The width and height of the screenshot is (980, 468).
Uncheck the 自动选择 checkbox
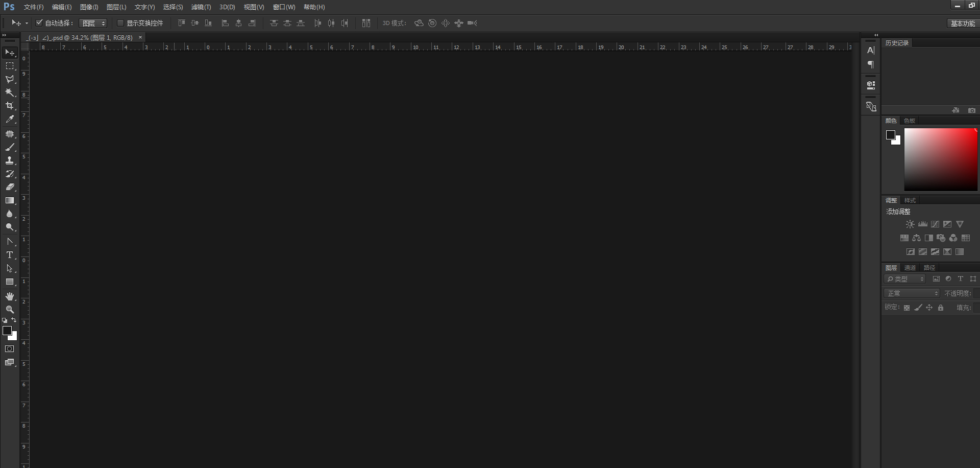39,22
